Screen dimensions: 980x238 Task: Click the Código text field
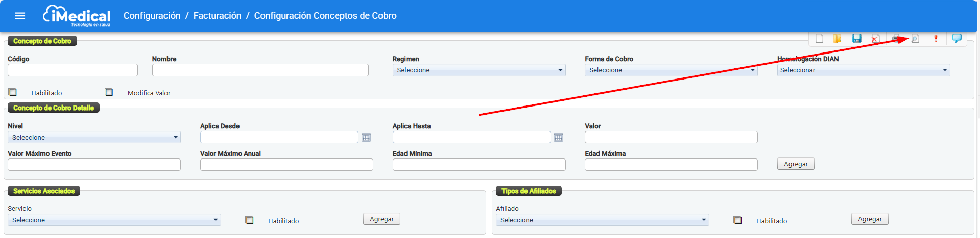[x=73, y=70]
